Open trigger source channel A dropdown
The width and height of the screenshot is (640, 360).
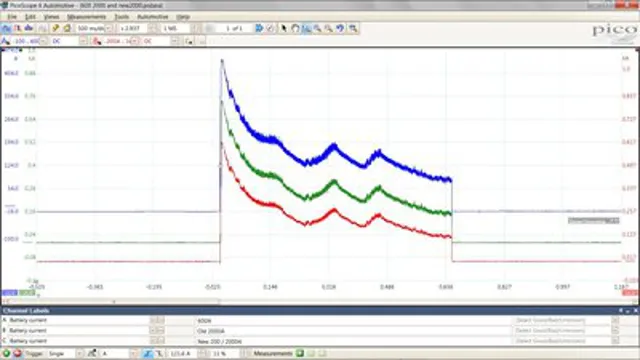coord(134,353)
